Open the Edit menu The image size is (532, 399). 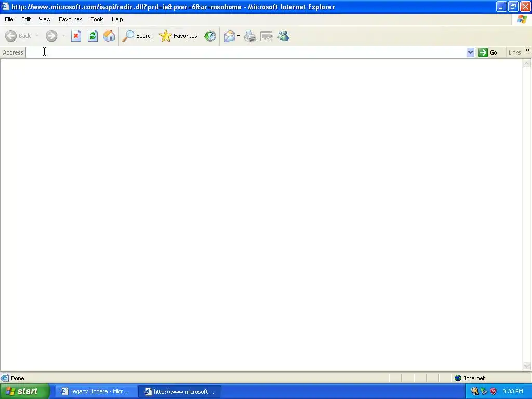point(26,19)
